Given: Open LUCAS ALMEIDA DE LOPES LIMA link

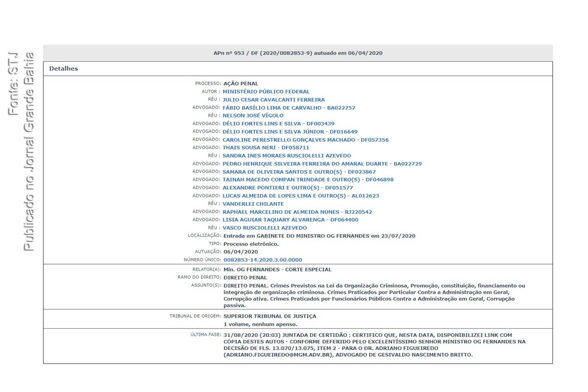Looking at the screenshot, I should 301,196.
